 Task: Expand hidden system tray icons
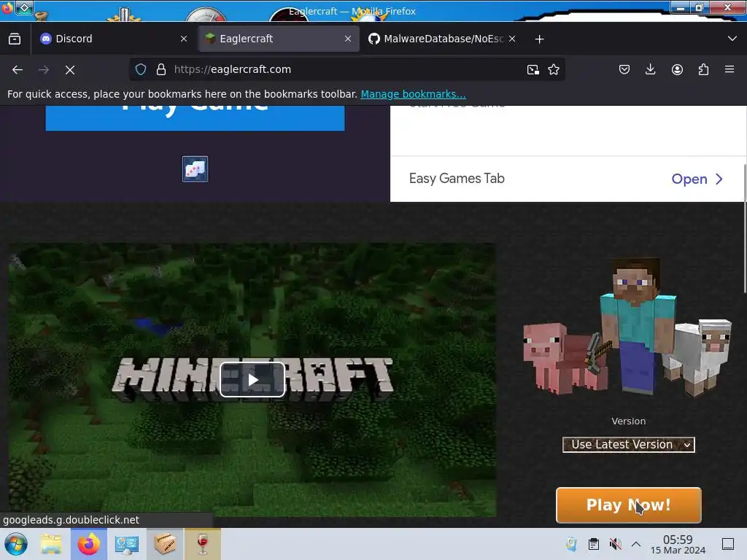click(x=636, y=544)
